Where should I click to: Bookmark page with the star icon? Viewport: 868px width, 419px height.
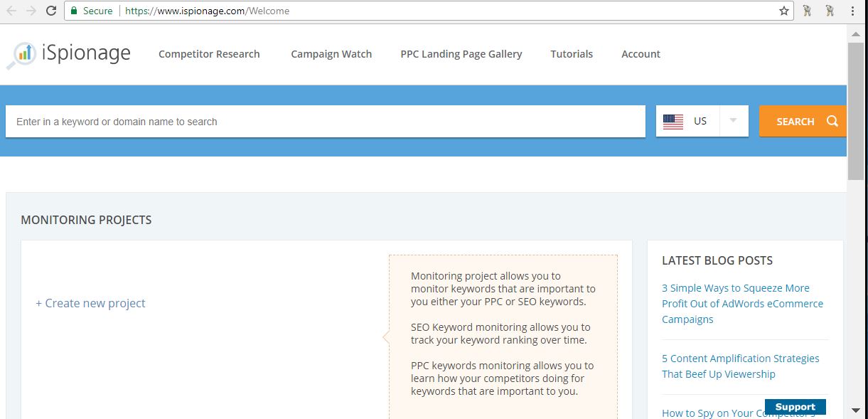click(783, 11)
